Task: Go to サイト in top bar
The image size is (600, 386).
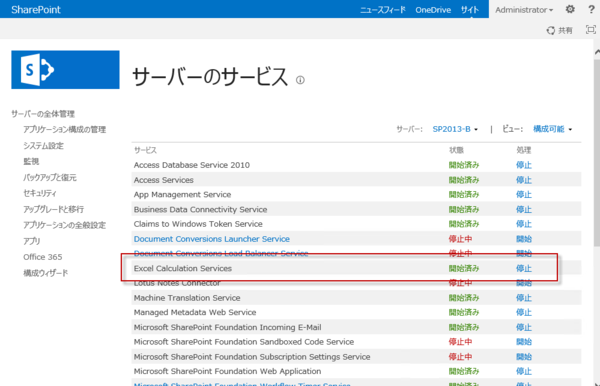Action: tap(470, 10)
